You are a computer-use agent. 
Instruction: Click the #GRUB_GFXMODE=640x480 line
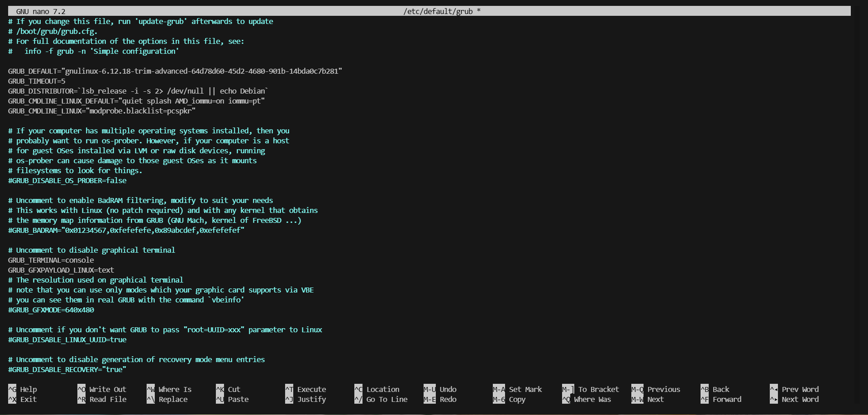tap(51, 310)
